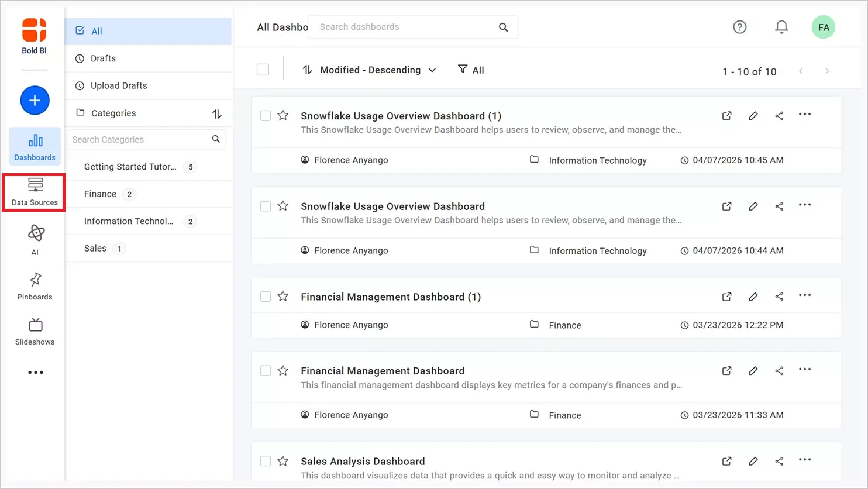Open the All filter dropdown
The width and height of the screenshot is (868, 489).
click(471, 70)
